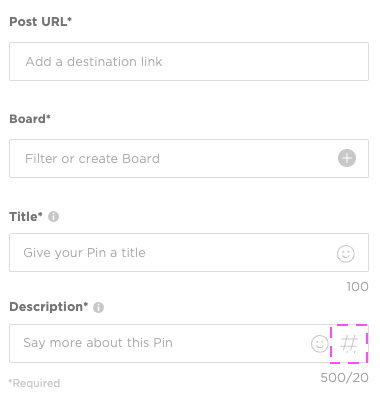
Task: Click the *Required footnote text
Action: (x=34, y=383)
